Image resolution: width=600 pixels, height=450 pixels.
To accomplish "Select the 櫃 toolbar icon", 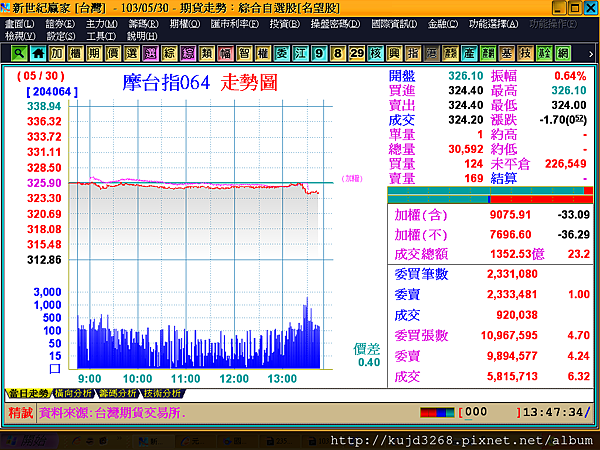I will click(75, 53).
